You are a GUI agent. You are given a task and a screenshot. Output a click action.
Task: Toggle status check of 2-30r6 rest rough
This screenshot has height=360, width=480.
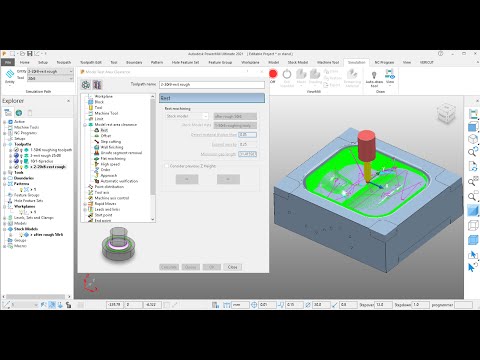click(x=16, y=167)
